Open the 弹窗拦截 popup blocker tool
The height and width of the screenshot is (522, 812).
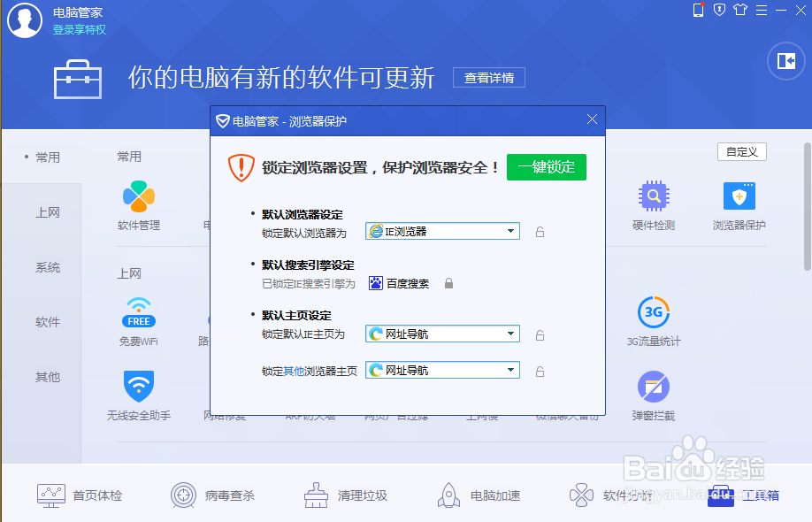coord(654,387)
